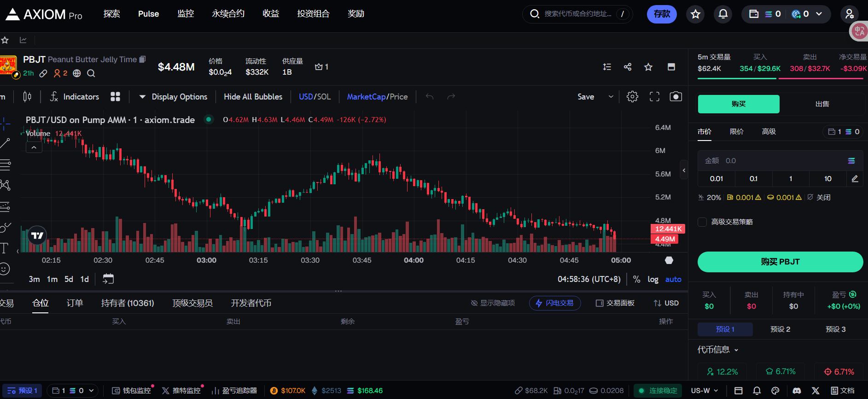
Task: Focus the 金额 amount input field
Action: [x=780, y=161]
